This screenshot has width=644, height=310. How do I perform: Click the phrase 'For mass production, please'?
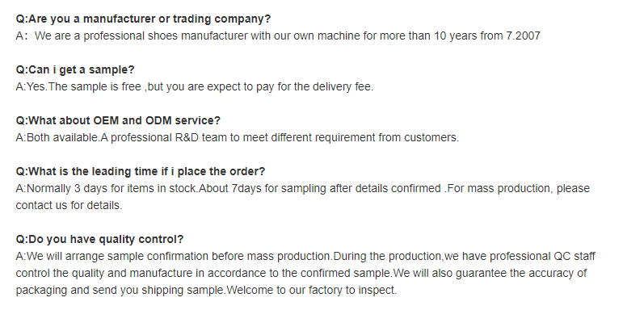(x=518, y=188)
